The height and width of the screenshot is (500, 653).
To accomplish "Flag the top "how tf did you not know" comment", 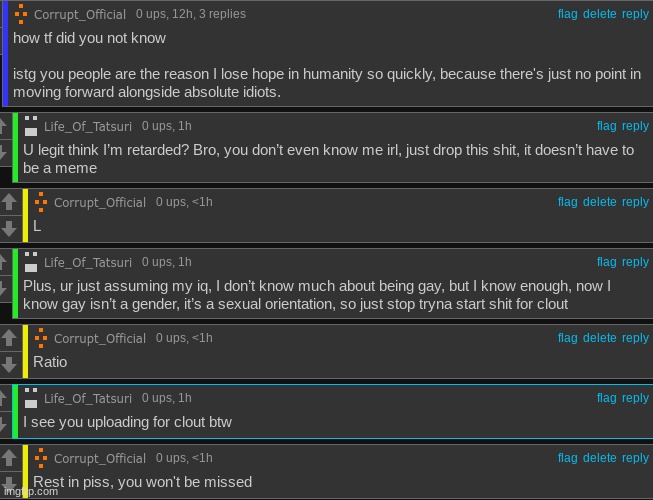I will [x=567, y=14].
